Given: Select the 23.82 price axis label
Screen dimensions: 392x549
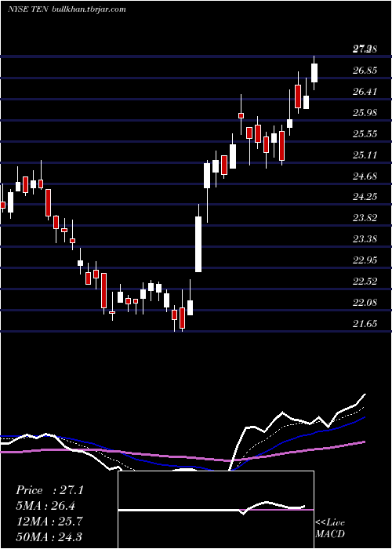Looking at the screenshot, I should (365, 218).
